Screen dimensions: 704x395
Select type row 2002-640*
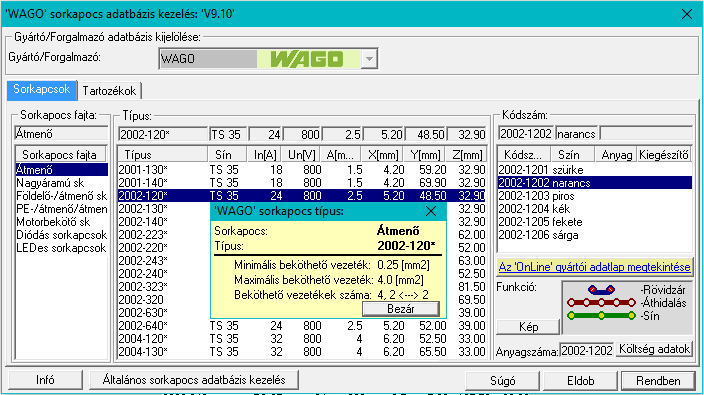pyautogui.click(x=302, y=326)
